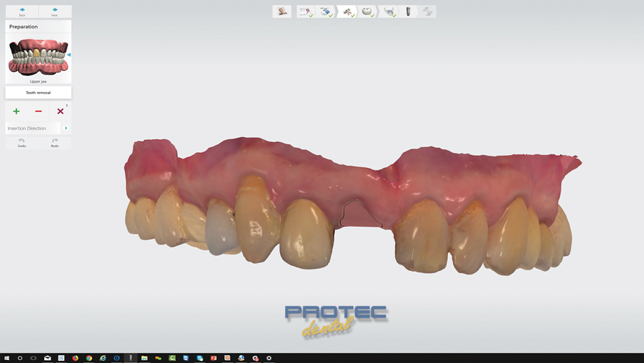Redo the last undone action
Image resolution: width=644 pixels, height=363 pixels.
click(55, 142)
